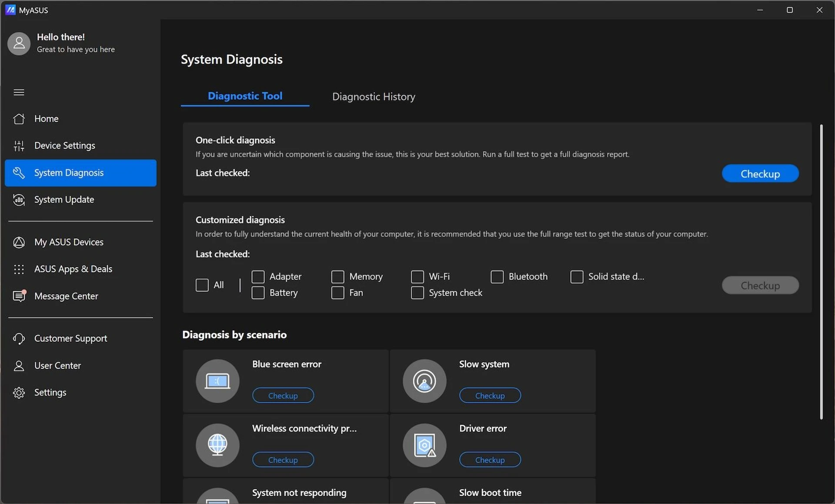Click the hamburger menu icon in sidebar
This screenshot has width=835, height=504.
coord(19,92)
